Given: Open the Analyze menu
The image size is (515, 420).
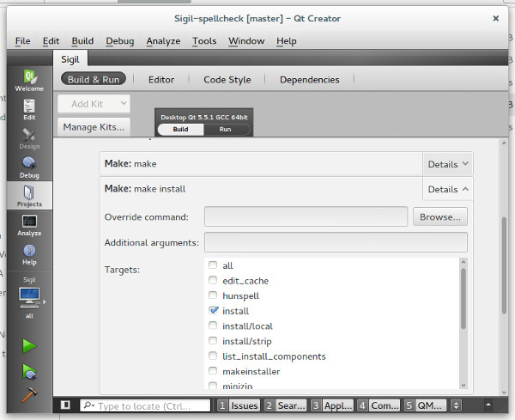Looking at the screenshot, I should click(163, 40).
